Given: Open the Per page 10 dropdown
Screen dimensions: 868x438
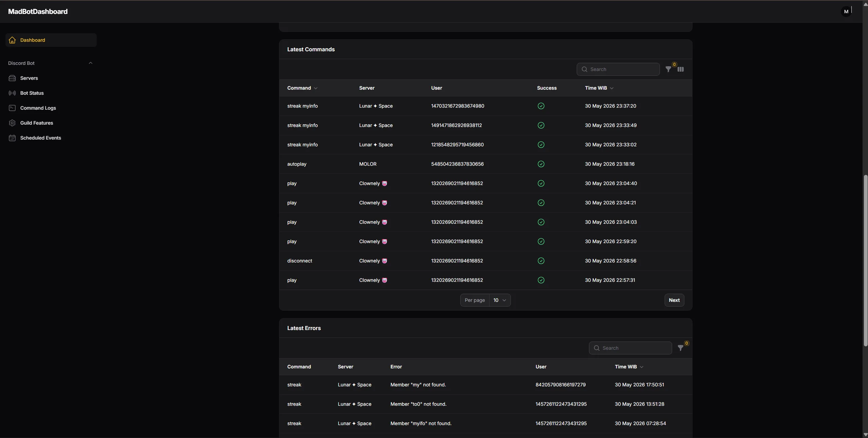Looking at the screenshot, I should [x=500, y=300].
